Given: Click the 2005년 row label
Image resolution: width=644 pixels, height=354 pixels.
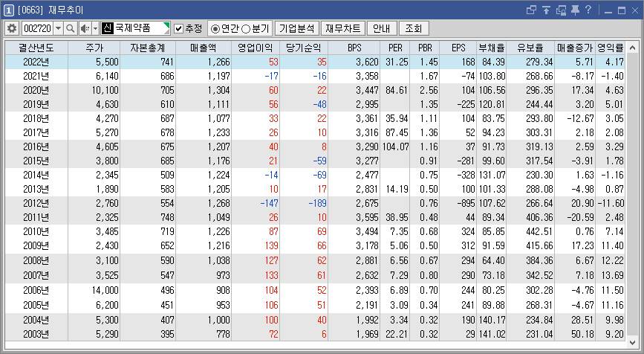Looking at the screenshot, I should (x=36, y=305).
